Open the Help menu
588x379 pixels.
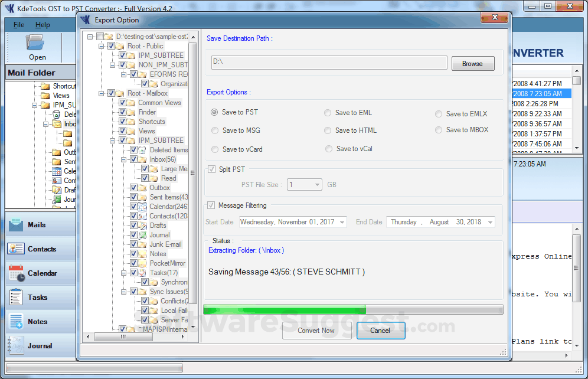coord(43,25)
